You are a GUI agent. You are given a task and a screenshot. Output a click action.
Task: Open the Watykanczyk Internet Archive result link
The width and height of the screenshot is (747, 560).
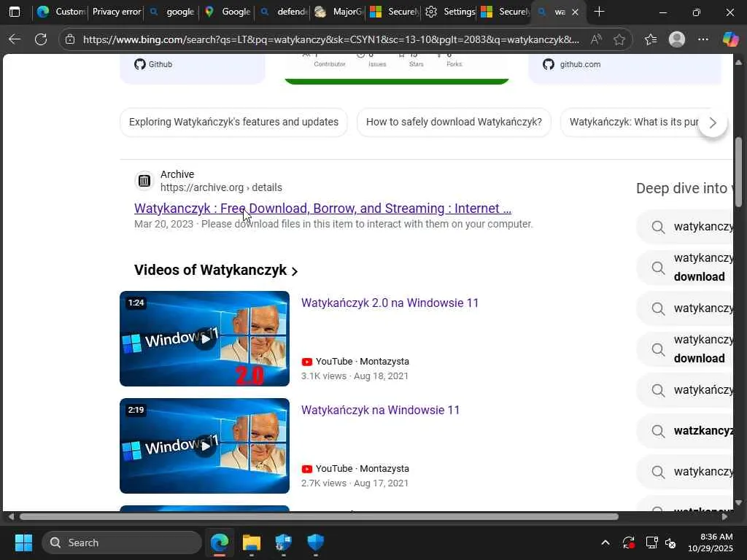(322, 209)
